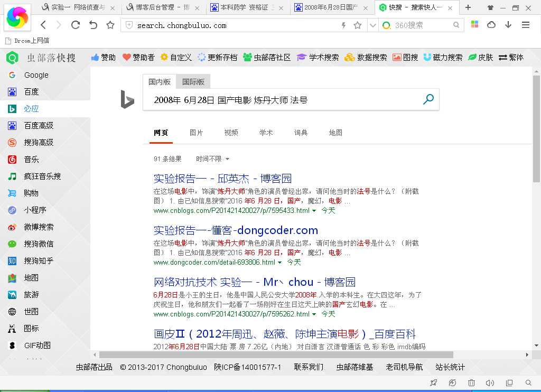Click the Bing magnifier search button
The width and height of the screenshot is (541, 392).
click(428, 99)
